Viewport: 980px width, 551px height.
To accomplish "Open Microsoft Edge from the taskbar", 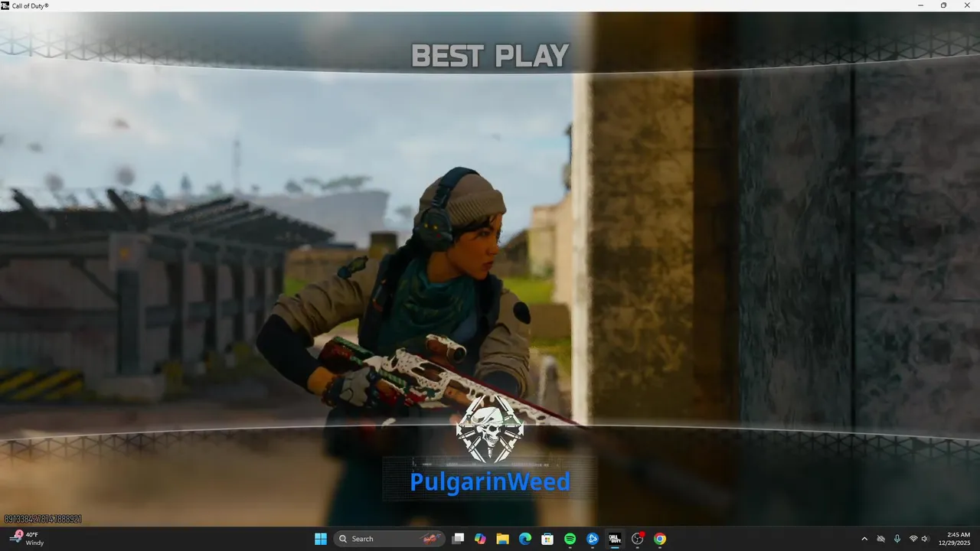I will click(x=525, y=539).
